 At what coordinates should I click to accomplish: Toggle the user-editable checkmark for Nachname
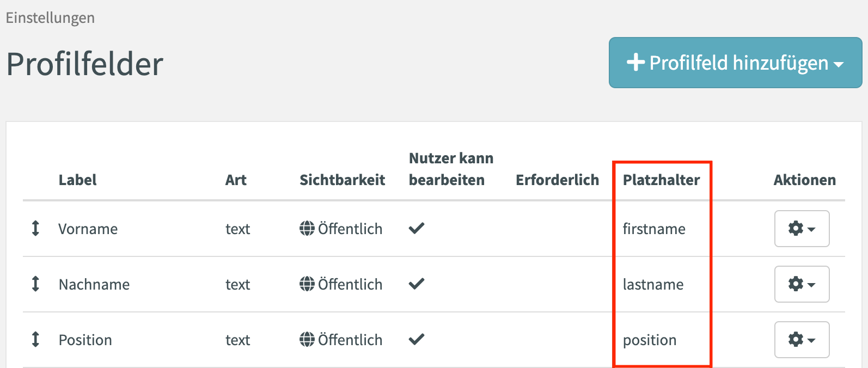(417, 284)
